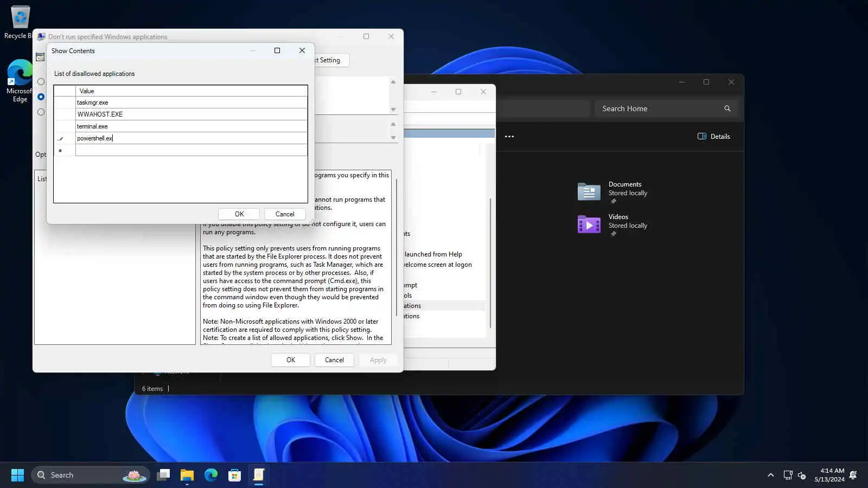868x488 pixels.
Task: Click the Value column header
Action: coord(192,91)
